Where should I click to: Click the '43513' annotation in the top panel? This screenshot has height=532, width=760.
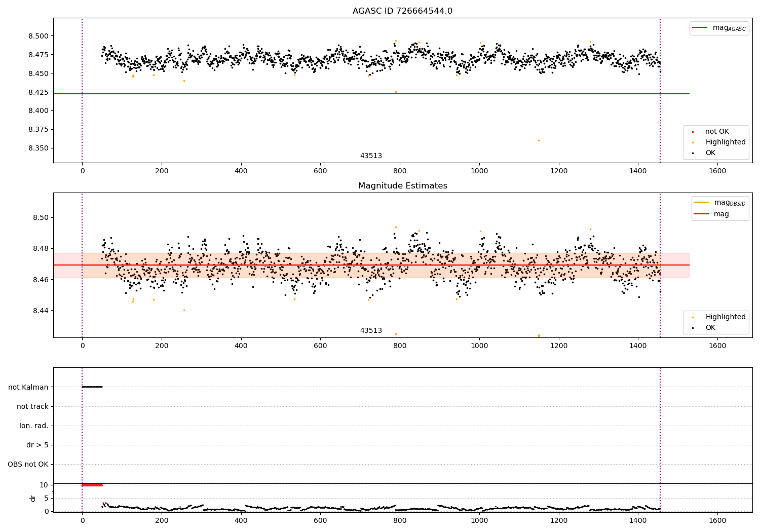[371, 156]
